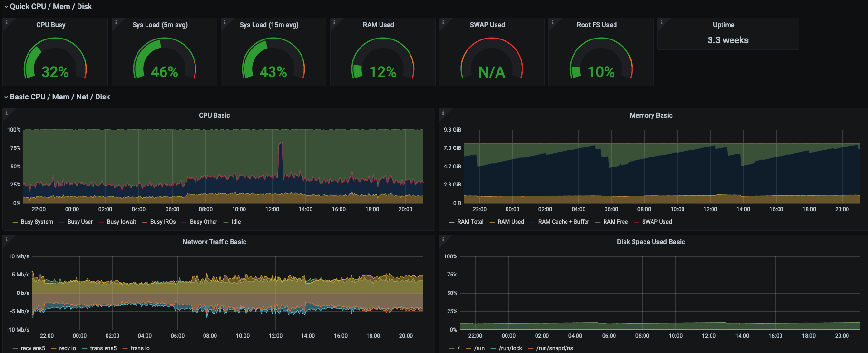Toggle /run/lock series in disk space legend
This screenshot has width=868, height=353.
pyautogui.click(x=510, y=348)
